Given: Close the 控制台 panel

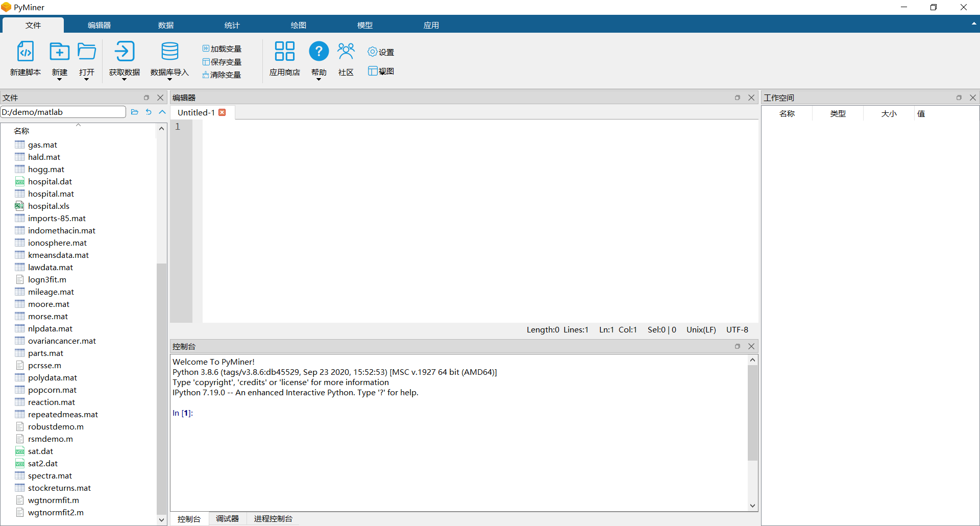Looking at the screenshot, I should [751, 346].
